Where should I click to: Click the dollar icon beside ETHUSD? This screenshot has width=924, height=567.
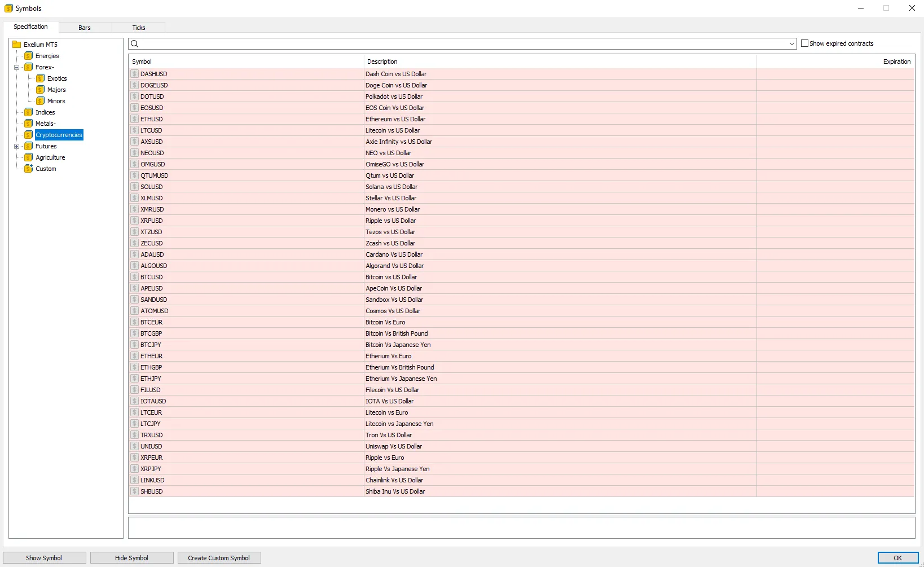click(135, 119)
